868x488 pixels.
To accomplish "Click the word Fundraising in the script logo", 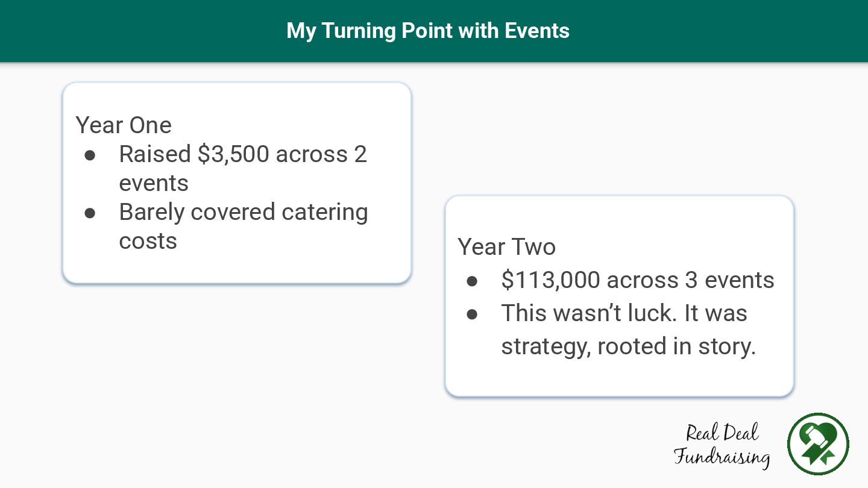I will tap(722, 457).
